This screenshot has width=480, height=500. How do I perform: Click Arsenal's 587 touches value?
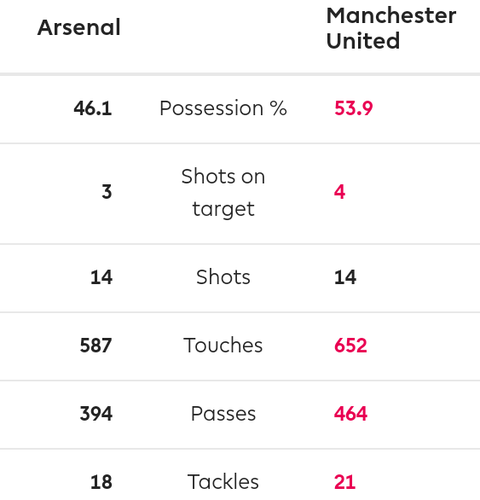tap(96, 346)
